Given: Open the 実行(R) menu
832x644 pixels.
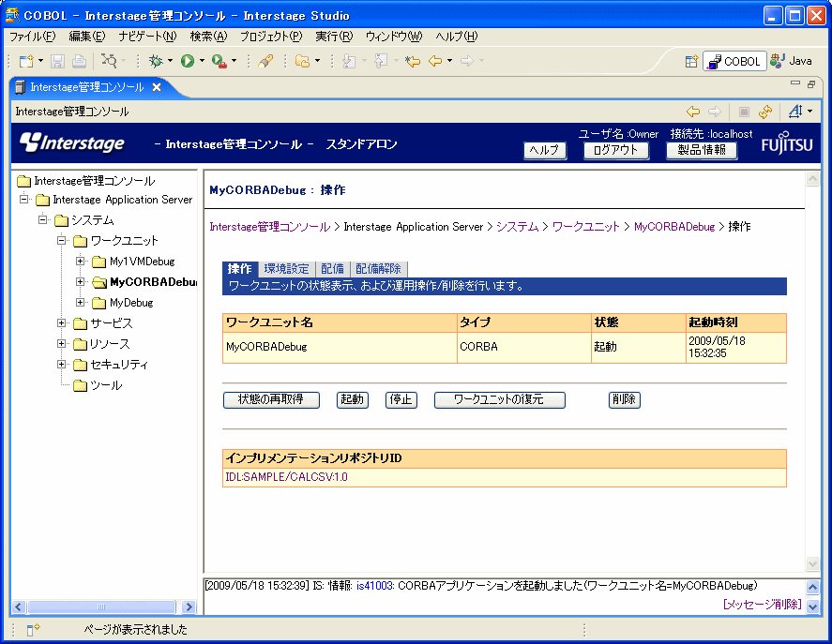Looking at the screenshot, I should (334, 36).
